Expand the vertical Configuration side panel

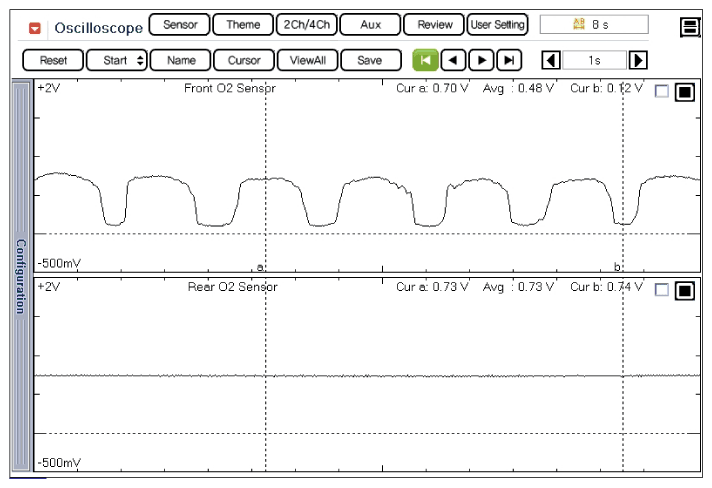tap(20, 275)
